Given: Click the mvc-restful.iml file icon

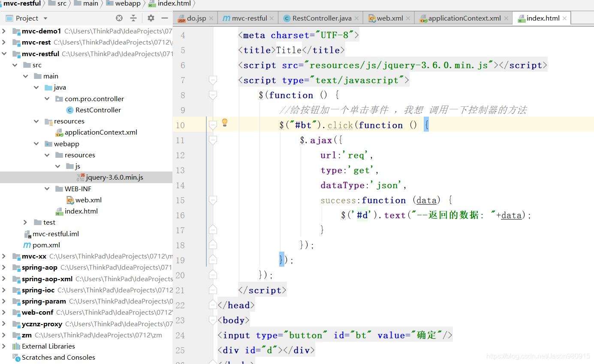Looking at the screenshot, I should pyautogui.click(x=27, y=234).
